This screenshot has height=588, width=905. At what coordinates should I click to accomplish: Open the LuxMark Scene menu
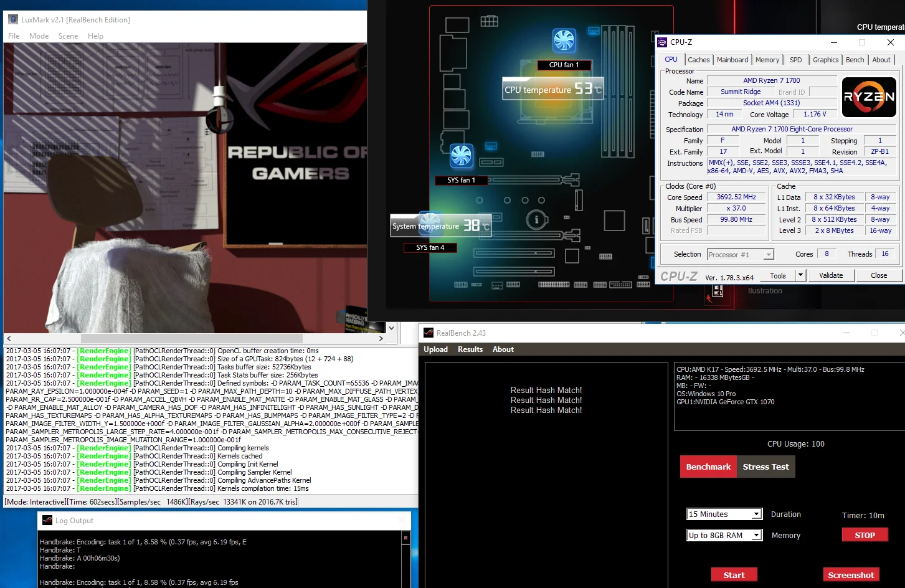tap(68, 36)
